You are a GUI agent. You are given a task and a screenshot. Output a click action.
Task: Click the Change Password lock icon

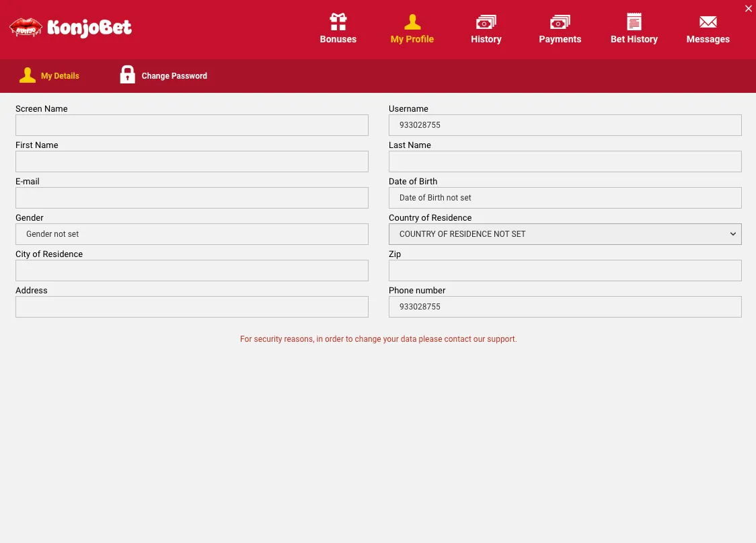coord(127,75)
